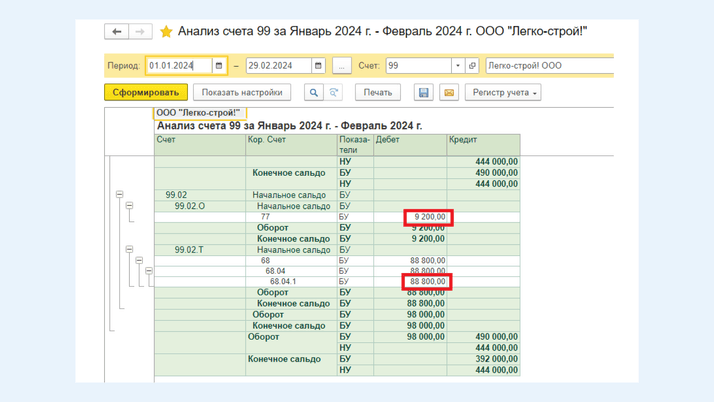
Task: Click the back navigation arrow
Action: pos(117,32)
